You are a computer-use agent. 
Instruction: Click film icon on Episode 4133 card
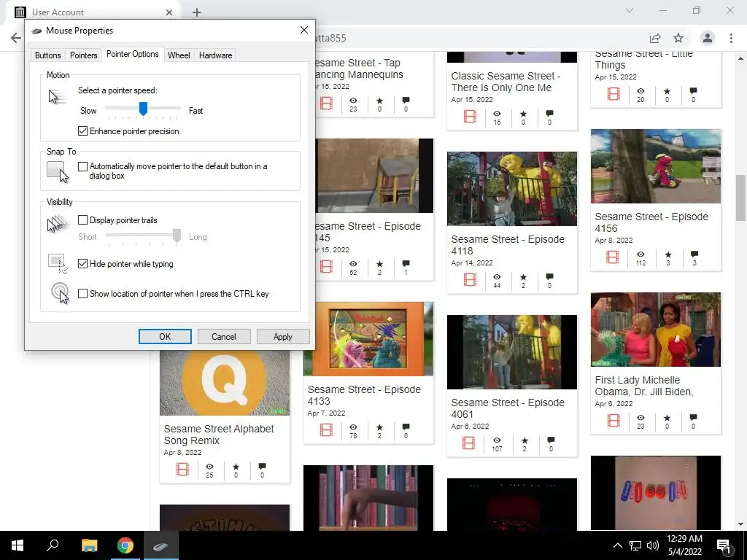point(326,430)
